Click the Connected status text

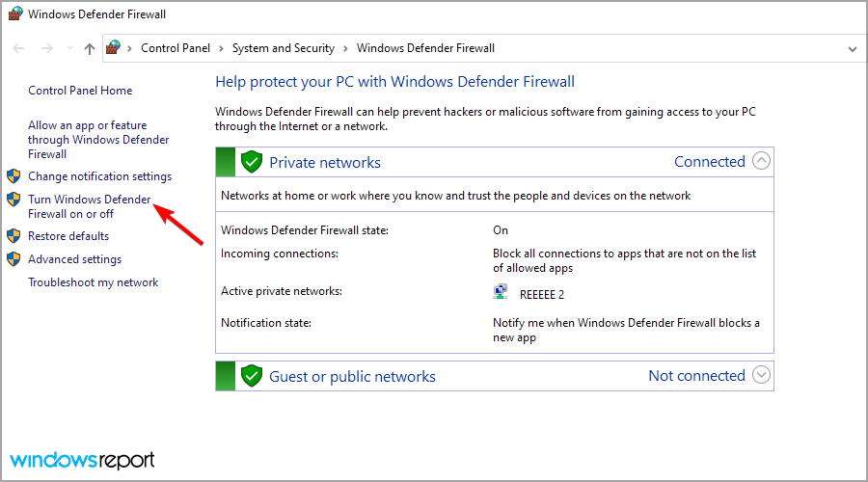[x=710, y=162]
